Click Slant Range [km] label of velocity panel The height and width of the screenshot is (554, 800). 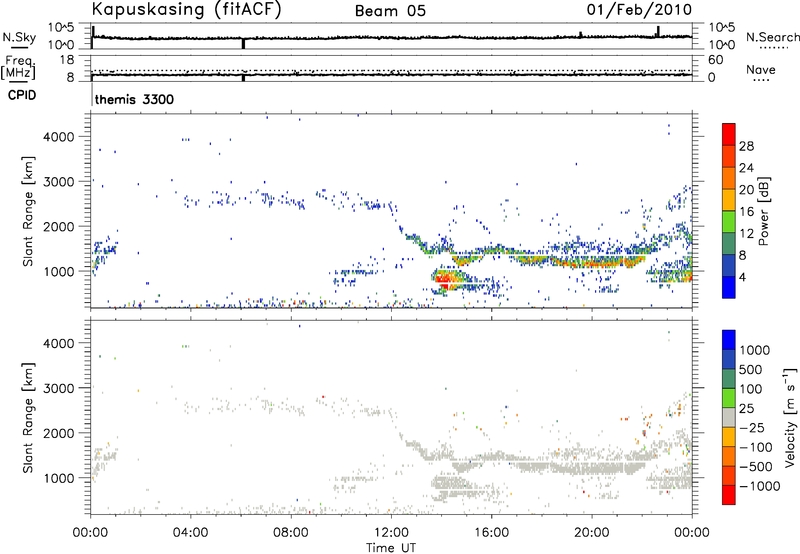pyautogui.click(x=28, y=418)
